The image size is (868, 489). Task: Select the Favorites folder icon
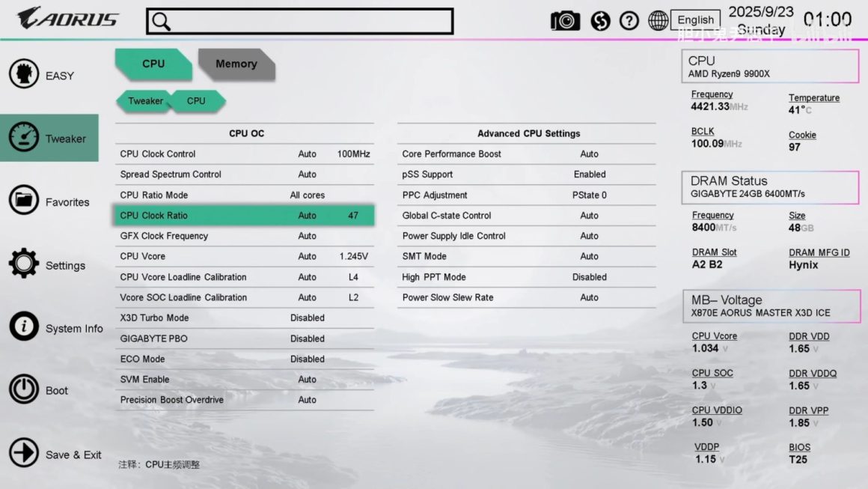click(x=24, y=201)
